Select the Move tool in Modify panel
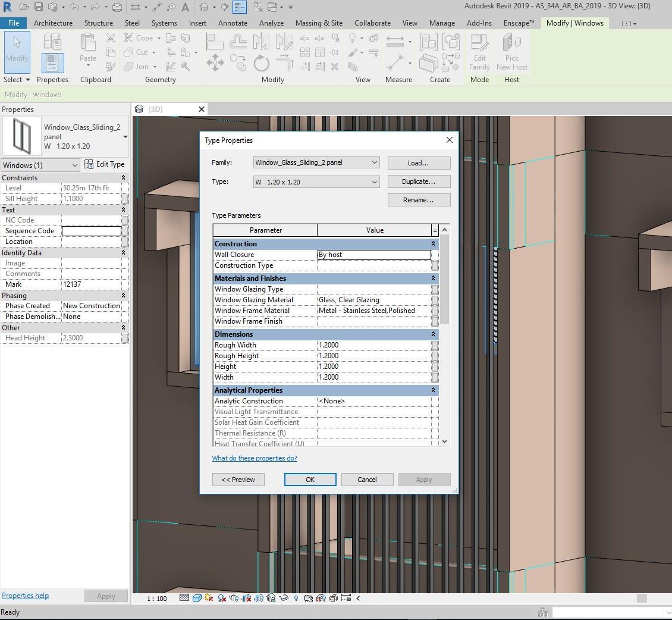This screenshot has height=620, width=672. point(215,62)
